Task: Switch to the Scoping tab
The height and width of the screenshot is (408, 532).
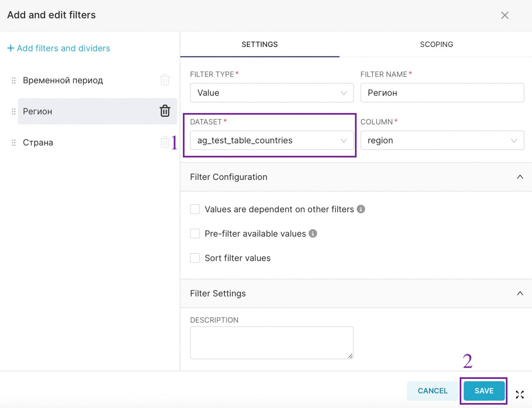Action: 436,44
